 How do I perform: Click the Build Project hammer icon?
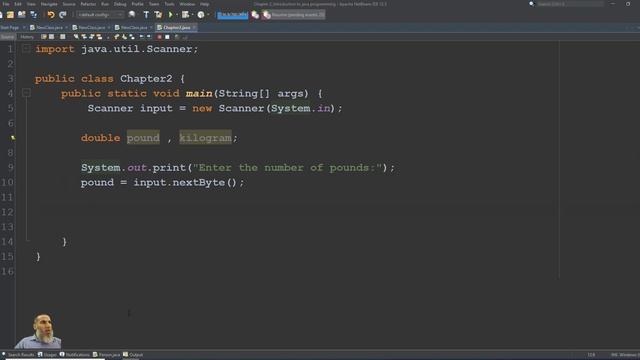click(x=146, y=15)
